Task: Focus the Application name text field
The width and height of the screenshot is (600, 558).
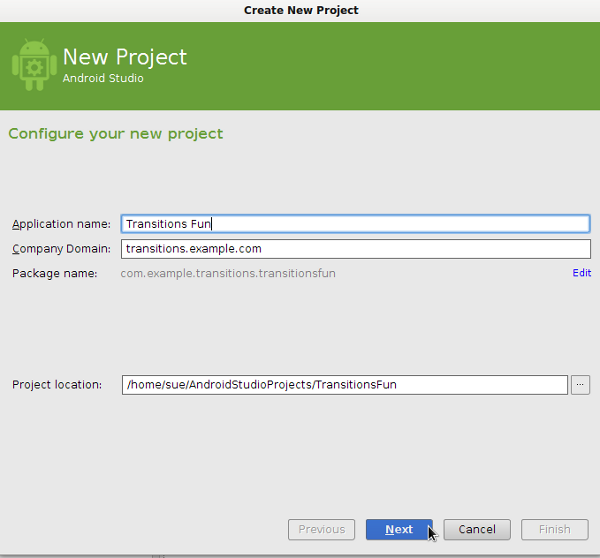Action: coord(355,224)
